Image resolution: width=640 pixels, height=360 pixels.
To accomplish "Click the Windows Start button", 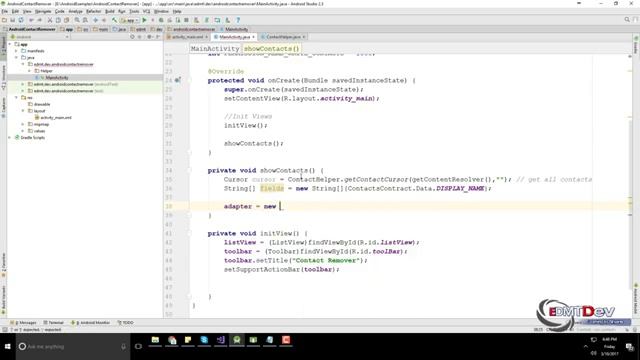I will tap(8, 347).
